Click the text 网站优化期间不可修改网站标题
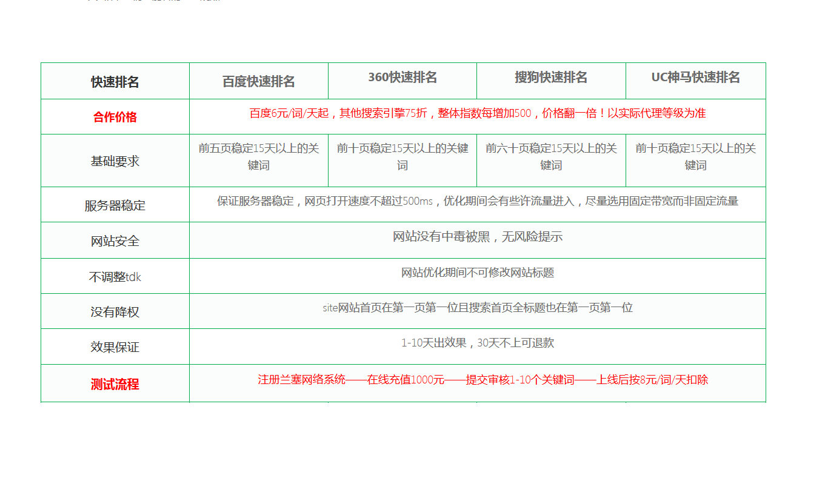Image resolution: width=825 pixels, height=504 pixels. tap(478, 273)
